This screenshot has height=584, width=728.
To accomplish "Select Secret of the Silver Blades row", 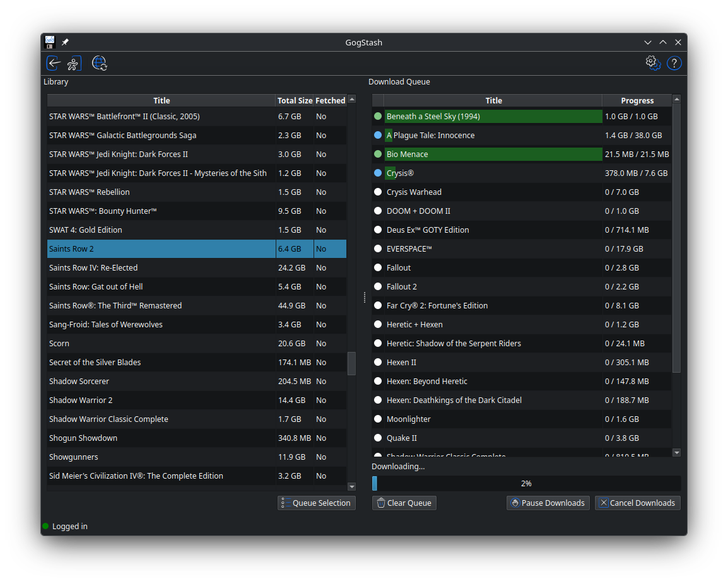I will (x=197, y=362).
